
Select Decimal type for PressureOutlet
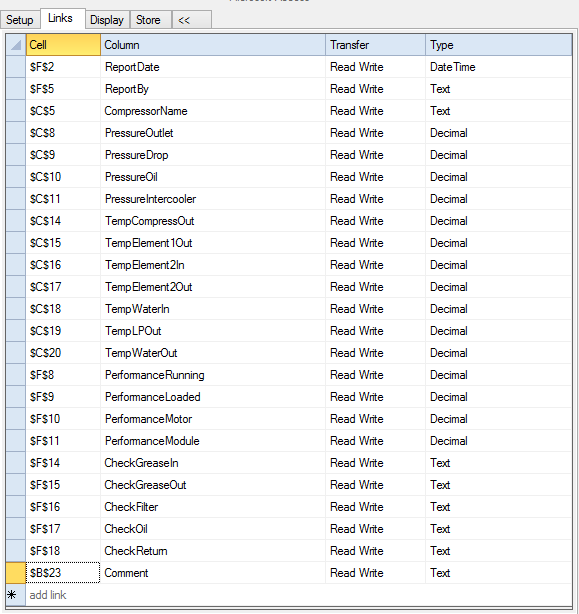tap(498, 133)
